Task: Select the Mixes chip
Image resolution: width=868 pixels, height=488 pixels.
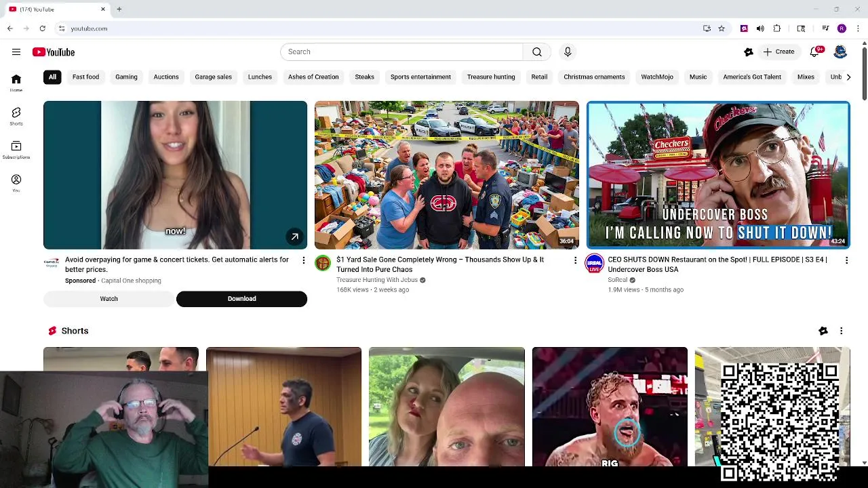Action: [x=806, y=77]
